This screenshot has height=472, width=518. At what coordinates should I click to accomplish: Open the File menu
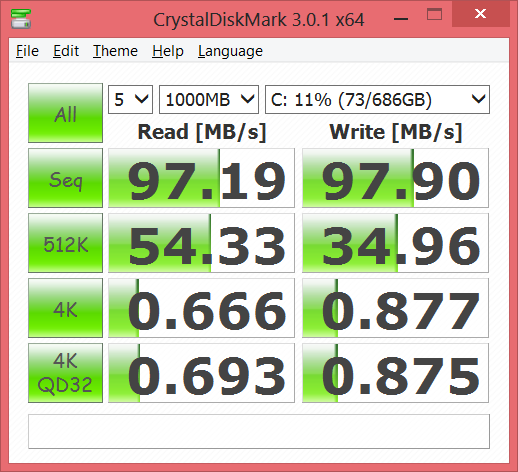pyautogui.click(x=27, y=51)
